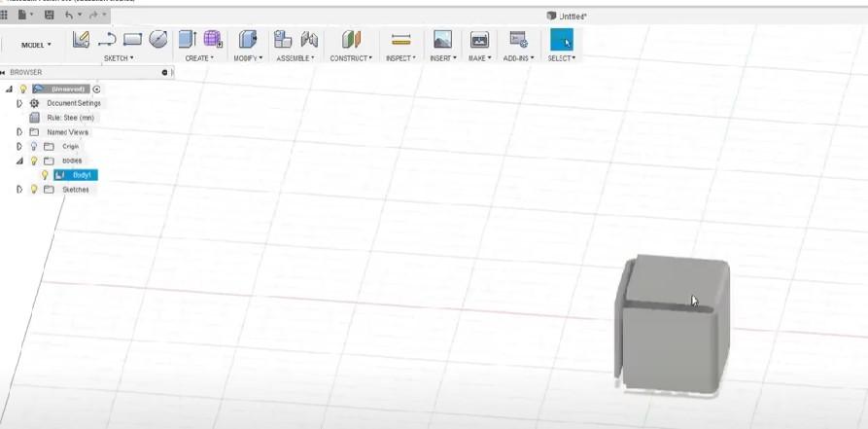This screenshot has height=429, width=868.
Task: Toggle the Origin lightbulb visibility
Action: tap(34, 146)
